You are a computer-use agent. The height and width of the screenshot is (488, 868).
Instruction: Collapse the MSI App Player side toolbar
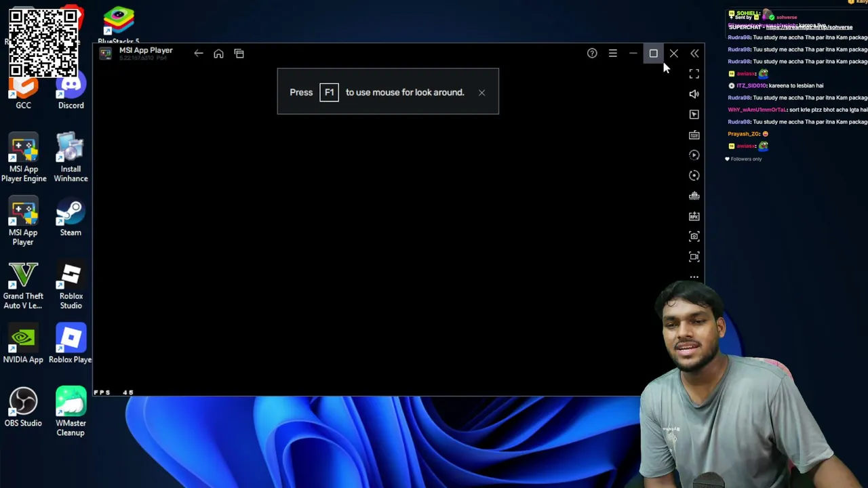pyautogui.click(x=694, y=53)
